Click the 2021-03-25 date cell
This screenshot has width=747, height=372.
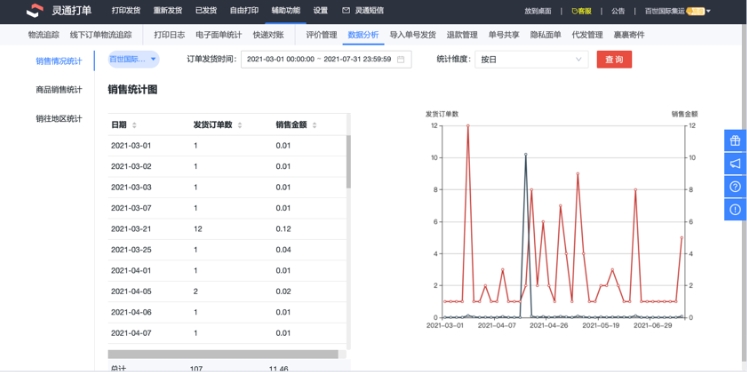(x=131, y=250)
